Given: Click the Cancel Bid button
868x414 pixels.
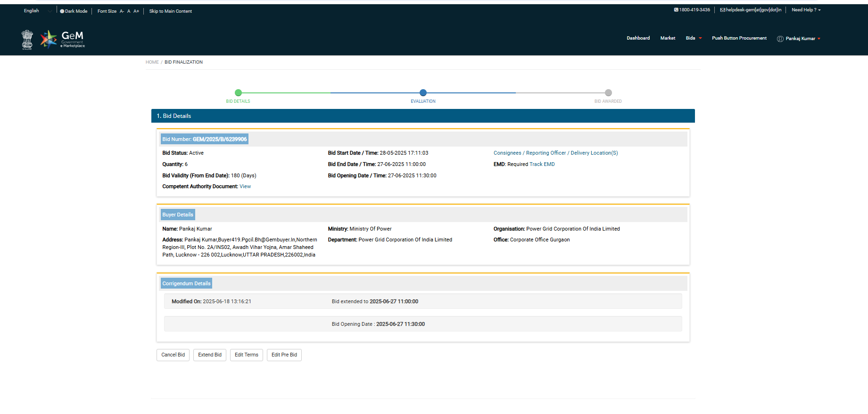Looking at the screenshot, I should pos(173,355).
